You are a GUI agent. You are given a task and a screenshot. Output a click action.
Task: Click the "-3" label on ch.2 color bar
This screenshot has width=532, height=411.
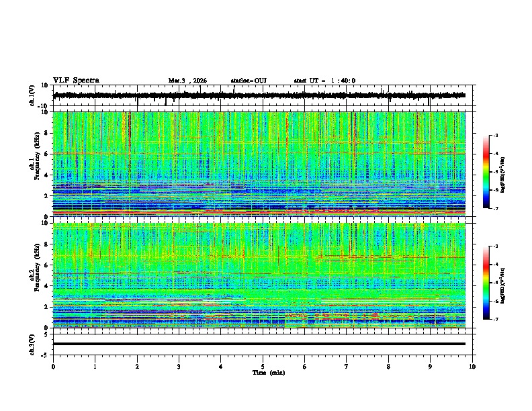pyautogui.click(x=496, y=246)
